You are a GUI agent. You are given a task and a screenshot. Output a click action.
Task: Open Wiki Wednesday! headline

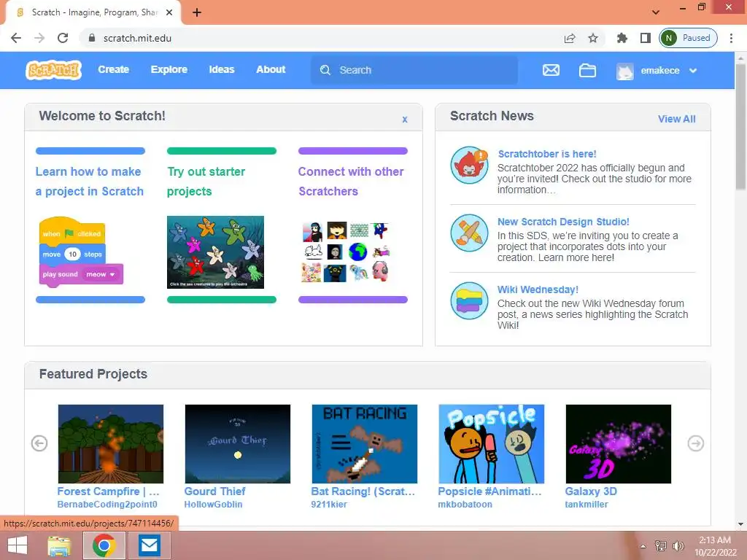538,289
